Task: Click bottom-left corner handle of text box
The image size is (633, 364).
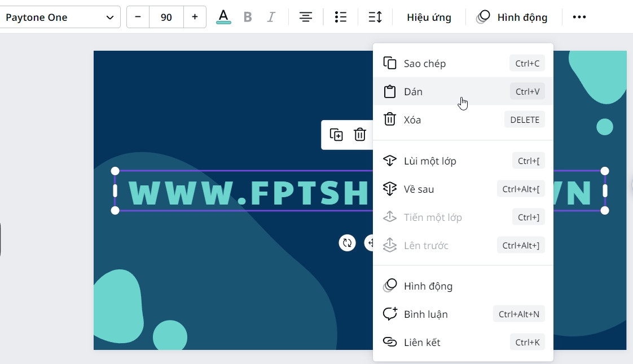Action: 115,210
